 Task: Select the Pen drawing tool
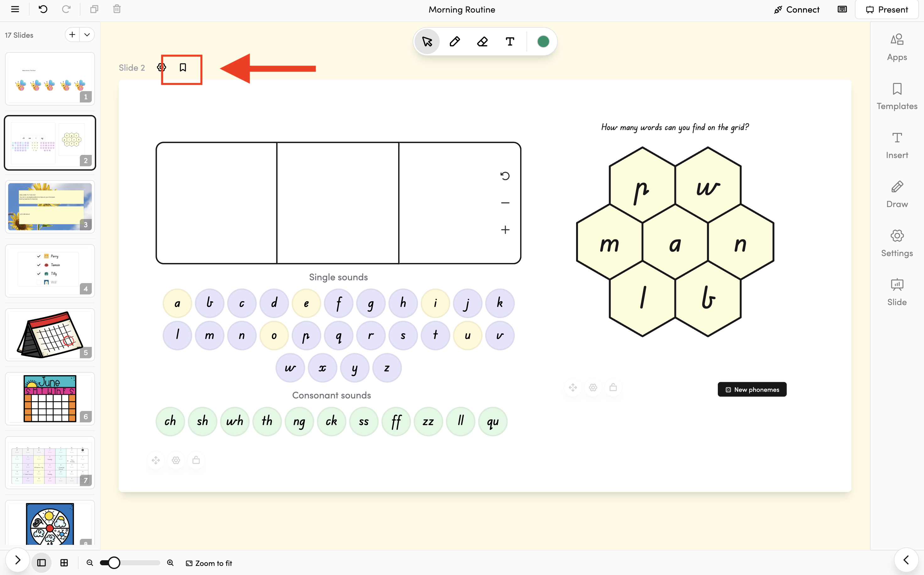454,41
